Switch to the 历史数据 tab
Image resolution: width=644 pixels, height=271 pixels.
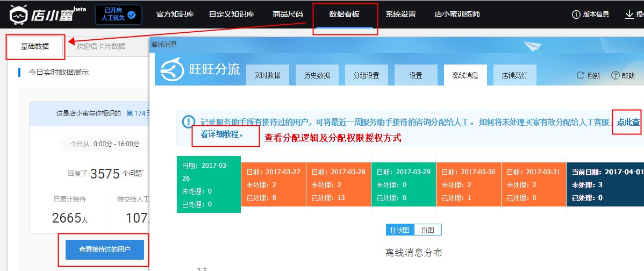coord(317,75)
